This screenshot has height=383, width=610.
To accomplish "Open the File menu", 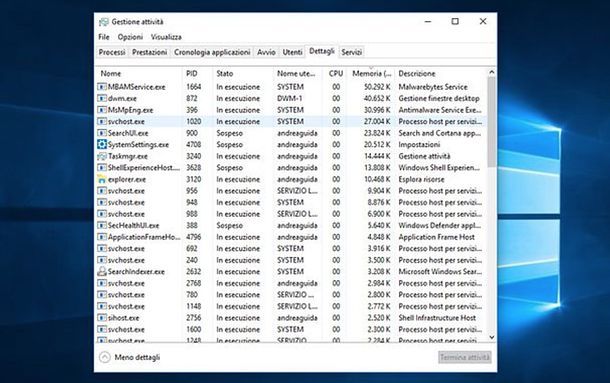I will 103,37.
